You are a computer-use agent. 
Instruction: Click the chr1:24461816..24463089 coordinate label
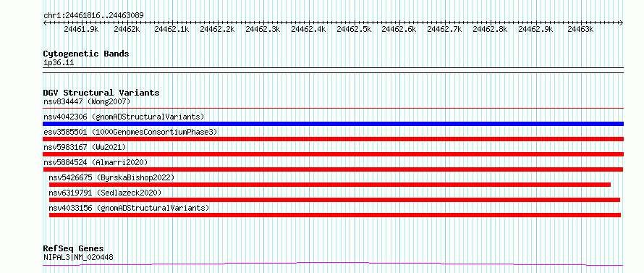(93, 15)
